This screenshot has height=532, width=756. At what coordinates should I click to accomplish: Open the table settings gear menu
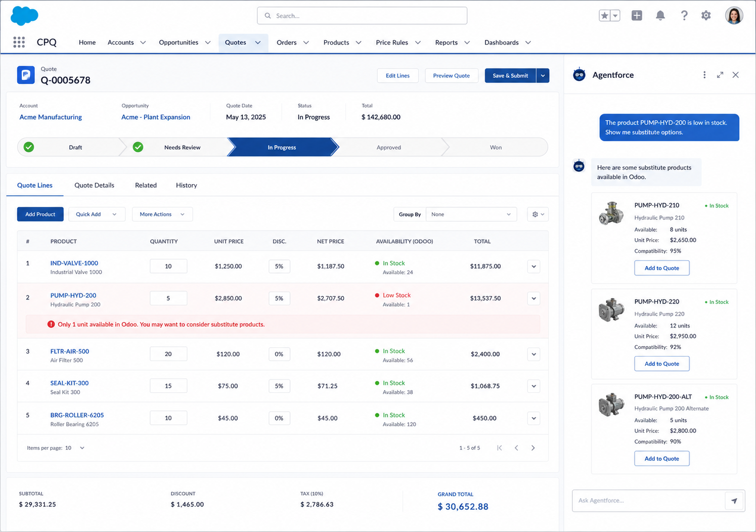coord(538,214)
